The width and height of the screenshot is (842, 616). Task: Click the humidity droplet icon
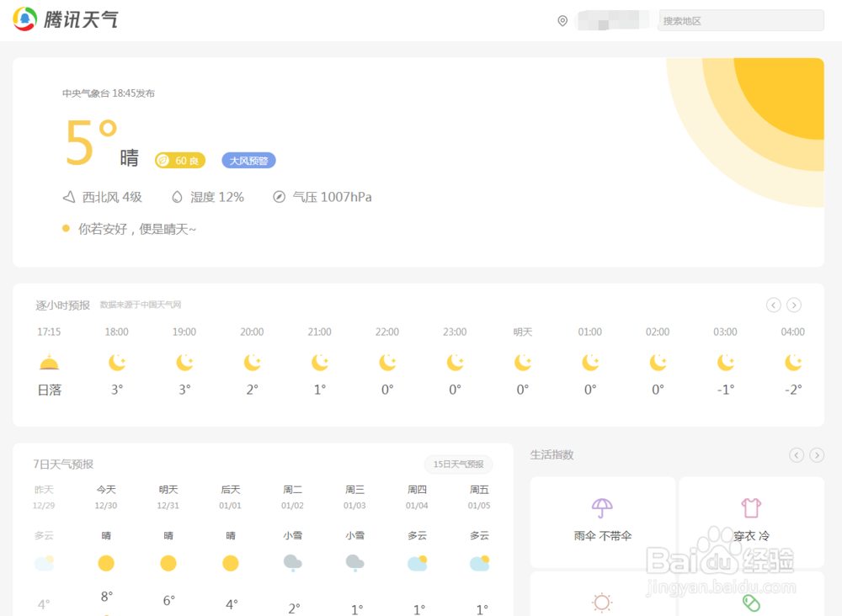pyautogui.click(x=177, y=197)
